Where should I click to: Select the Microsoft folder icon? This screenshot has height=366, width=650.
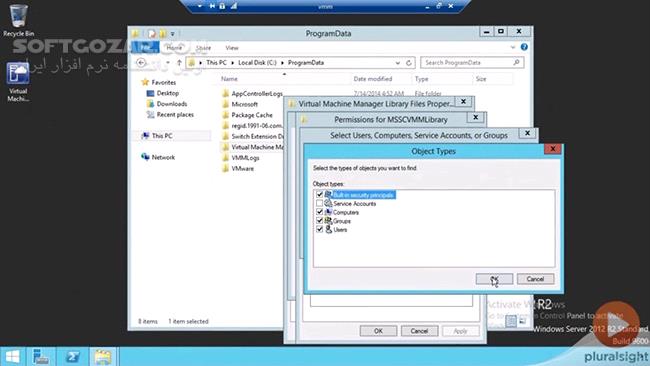pos(225,104)
